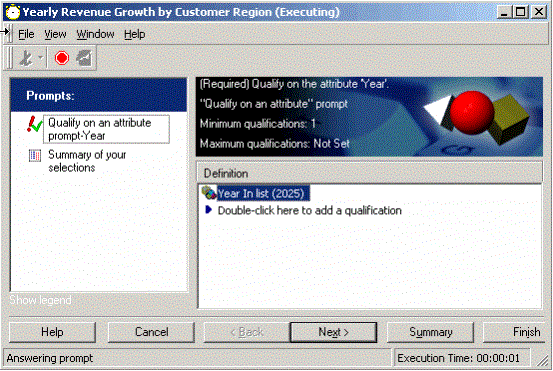The height and width of the screenshot is (371, 553).
Task: Click the summary list icon
Action: pos(35,155)
